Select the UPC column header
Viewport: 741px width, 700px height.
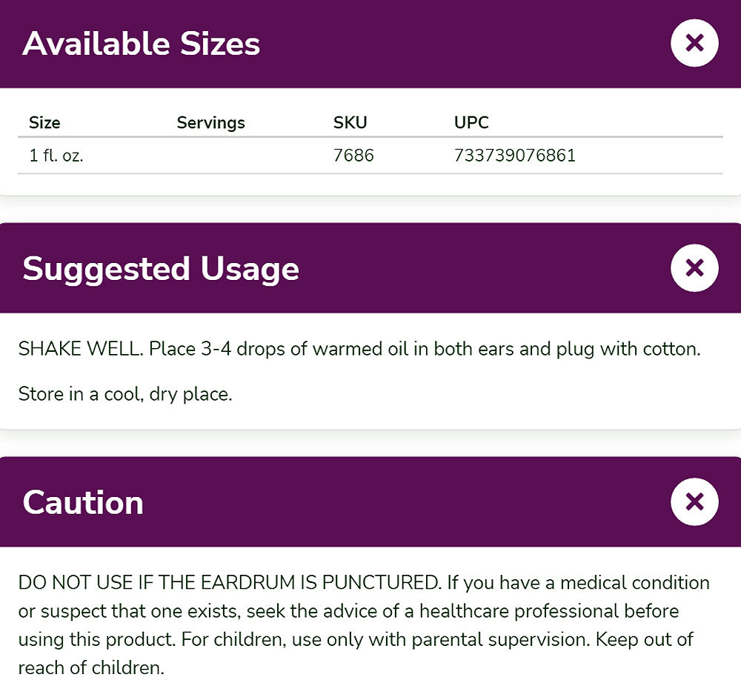click(x=471, y=123)
